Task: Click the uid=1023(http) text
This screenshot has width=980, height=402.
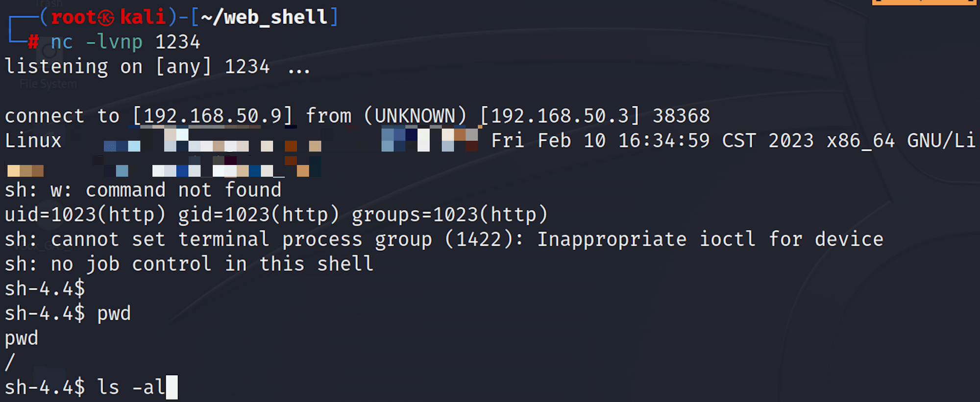Action: click(x=85, y=215)
